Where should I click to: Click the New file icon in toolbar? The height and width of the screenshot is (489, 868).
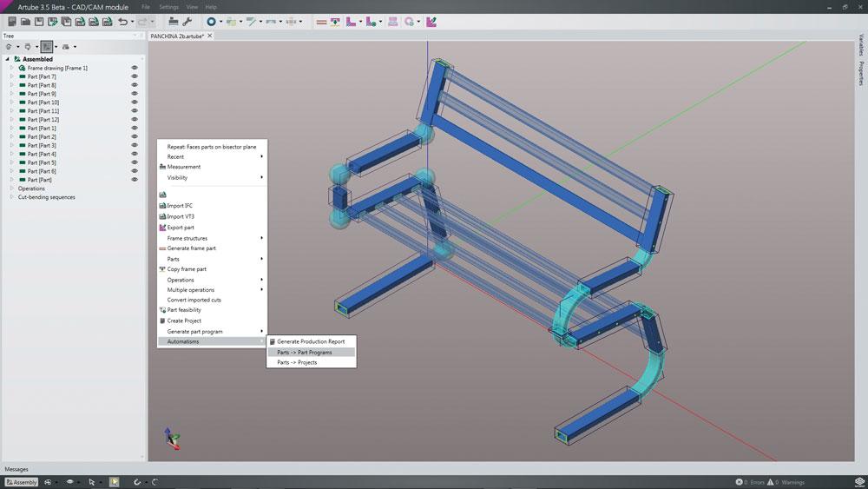(11, 22)
